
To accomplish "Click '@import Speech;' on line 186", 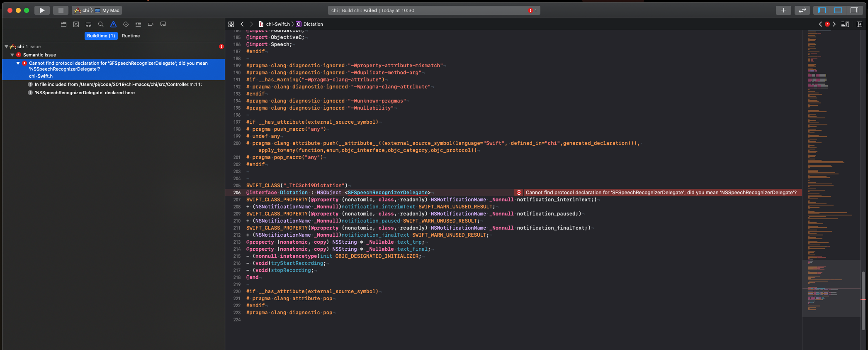I will [x=269, y=44].
